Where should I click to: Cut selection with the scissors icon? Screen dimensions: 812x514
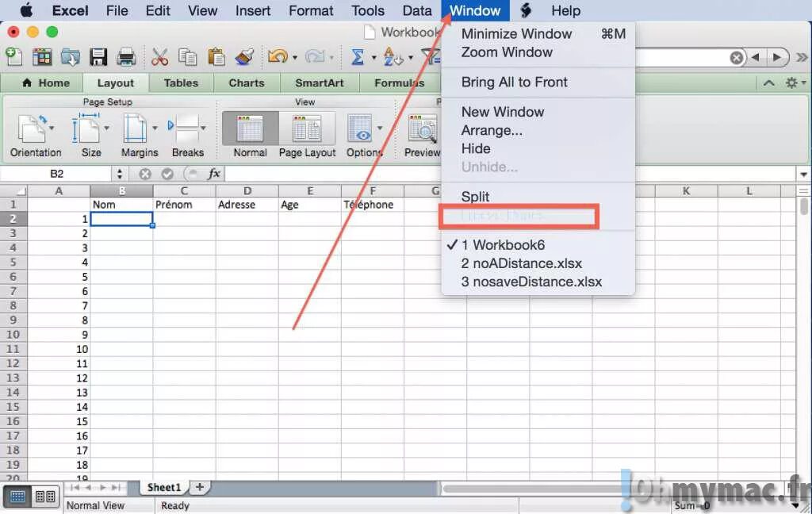click(159, 56)
